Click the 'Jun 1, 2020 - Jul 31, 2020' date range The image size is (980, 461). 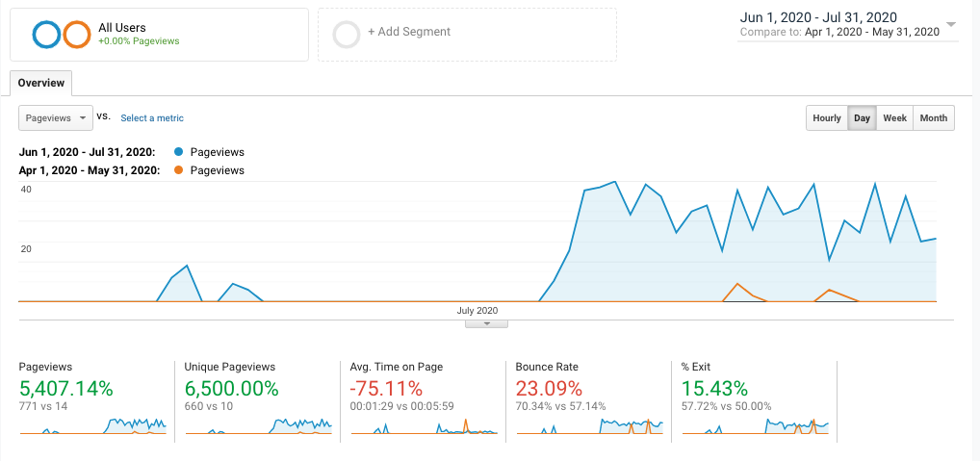click(818, 17)
